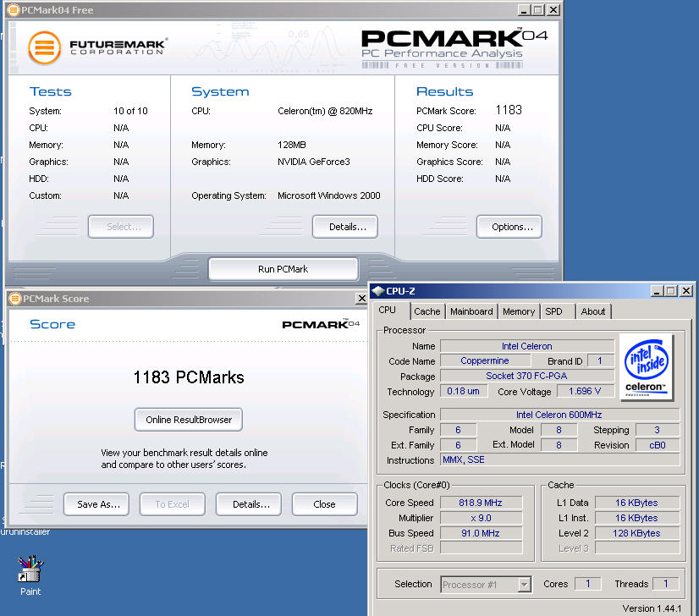The image size is (699, 616).
Task: Open the Memory tab in CPU-Z
Action: click(x=519, y=311)
